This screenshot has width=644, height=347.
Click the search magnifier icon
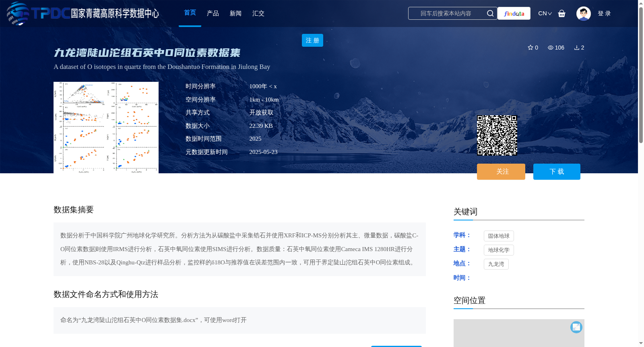point(490,13)
